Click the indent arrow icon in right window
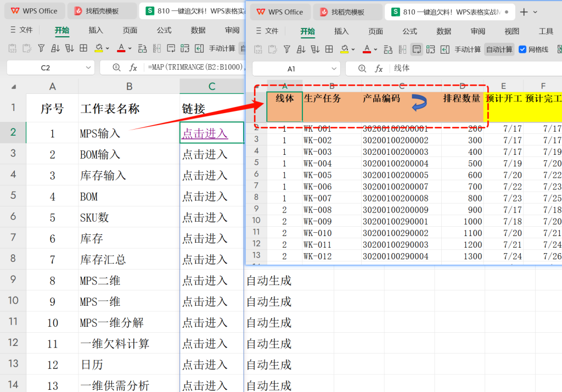Screen dimensions: 562x392 click(445, 49)
